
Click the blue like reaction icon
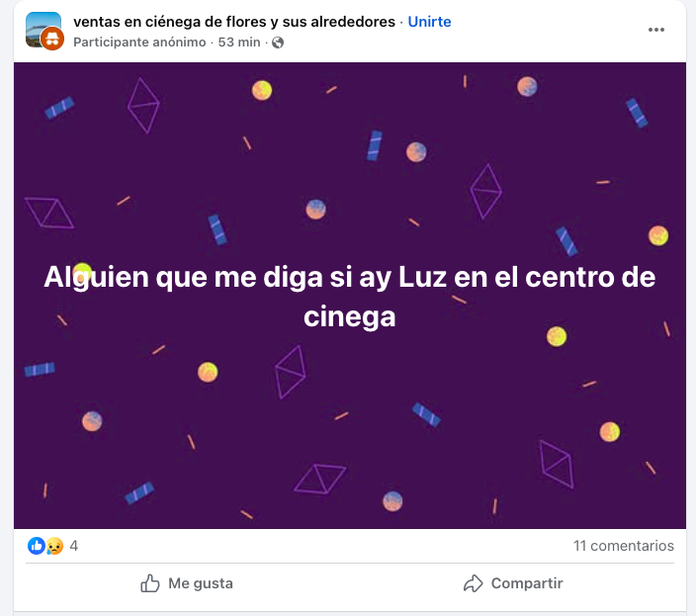tap(37, 546)
